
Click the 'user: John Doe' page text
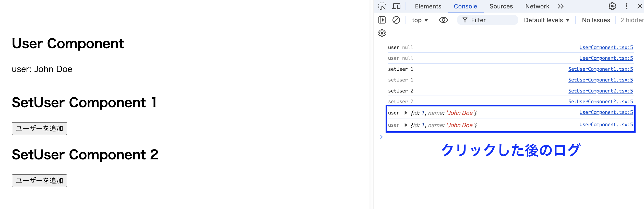pos(42,69)
